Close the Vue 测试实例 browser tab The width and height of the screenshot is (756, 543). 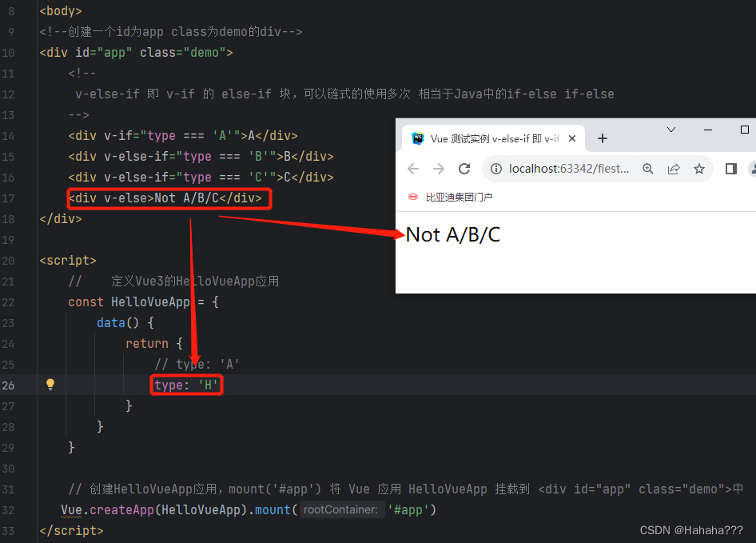(x=572, y=138)
